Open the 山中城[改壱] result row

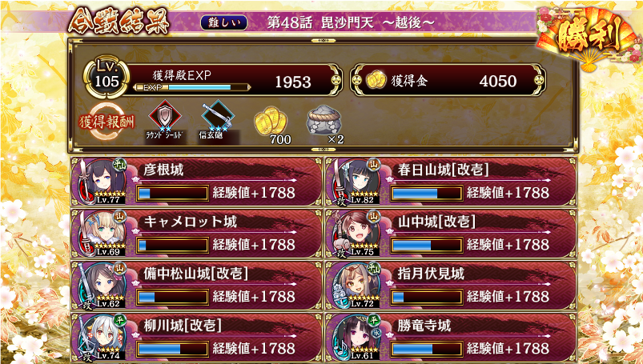tap(451, 234)
